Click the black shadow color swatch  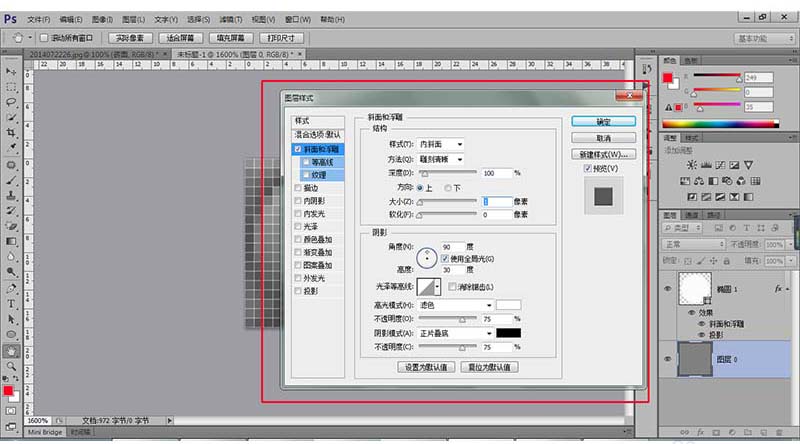tap(508, 333)
